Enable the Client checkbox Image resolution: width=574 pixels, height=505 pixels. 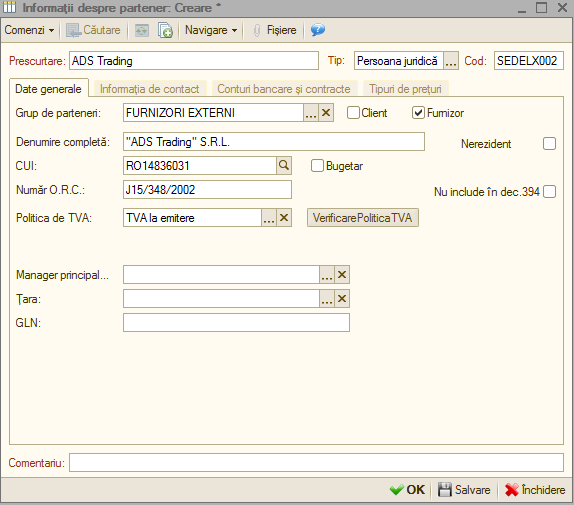[353, 113]
